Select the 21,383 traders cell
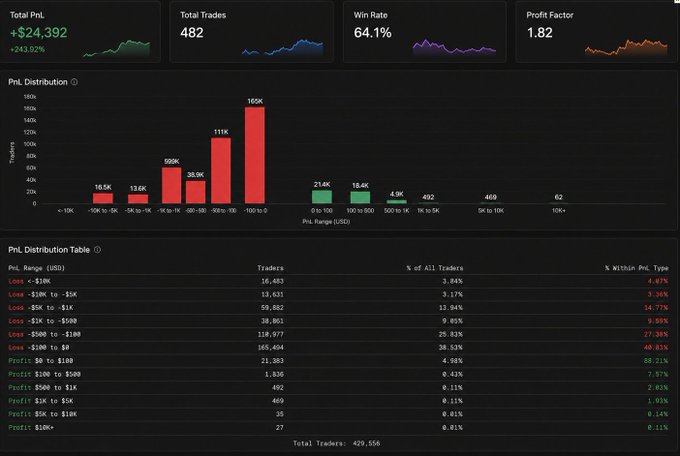Screen dimensions: 680x456 [272, 361]
